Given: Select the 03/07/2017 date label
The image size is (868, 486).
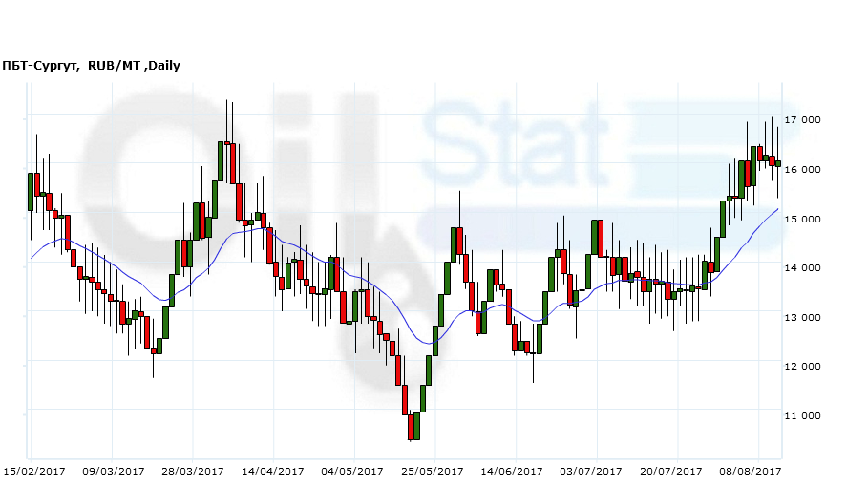Looking at the screenshot, I should point(590,471).
